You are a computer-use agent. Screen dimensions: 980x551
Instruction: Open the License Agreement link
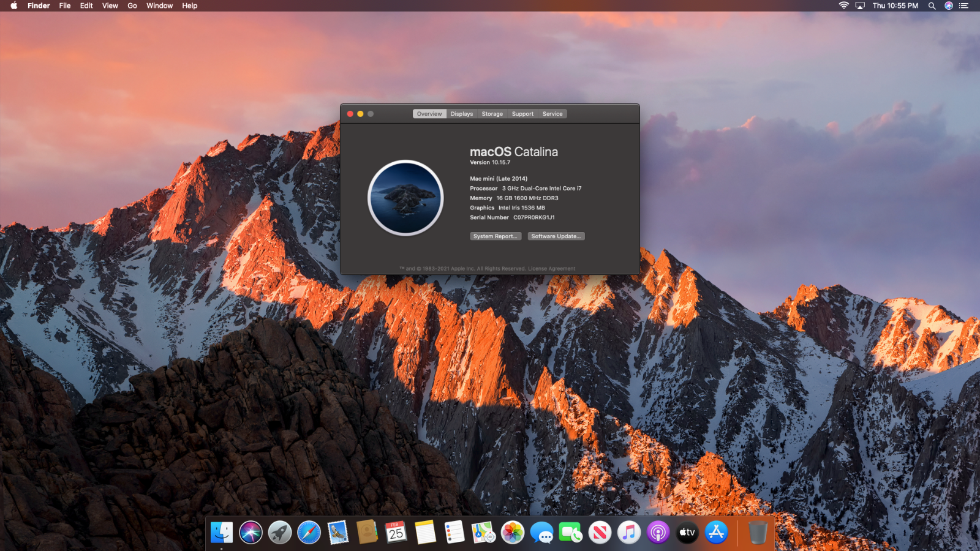pyautogui.click(x=551, y=269)
